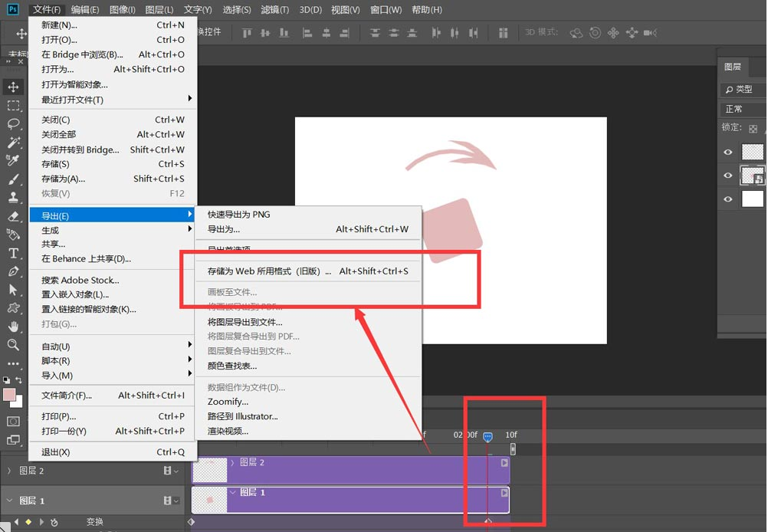Collapse the 图层 1 purple clip chevron

coord(233,492)
